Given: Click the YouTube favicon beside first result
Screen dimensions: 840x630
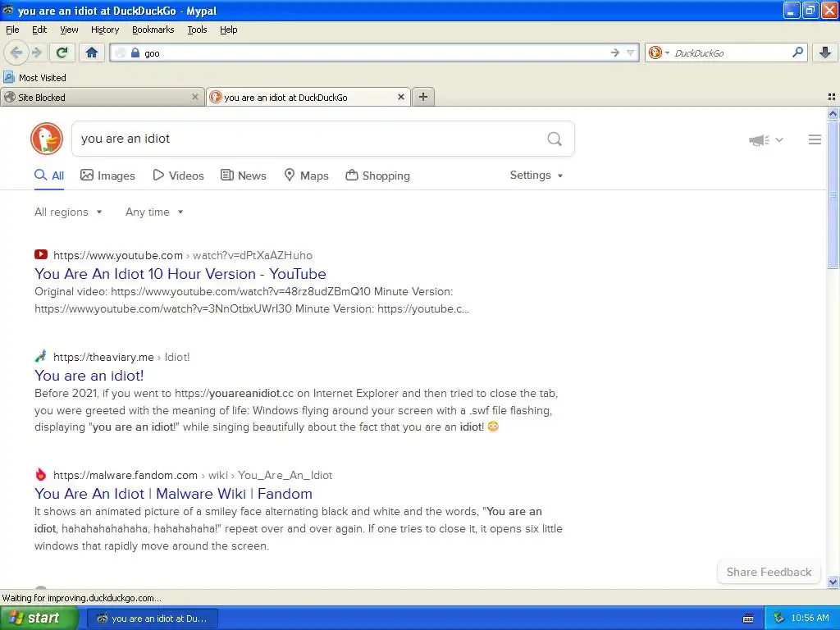Looking at the screenshot, I should point(41,255).
